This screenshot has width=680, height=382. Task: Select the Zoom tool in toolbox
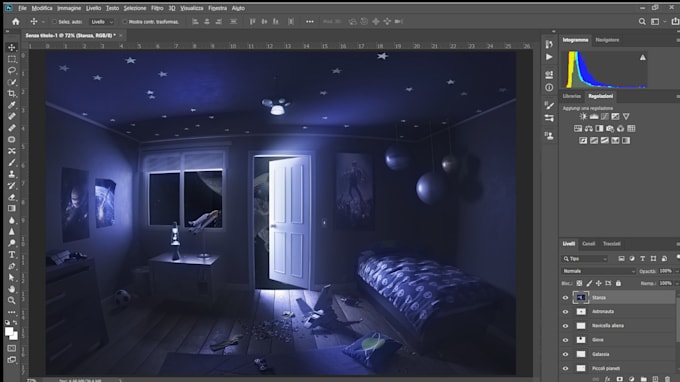point(12,300)
